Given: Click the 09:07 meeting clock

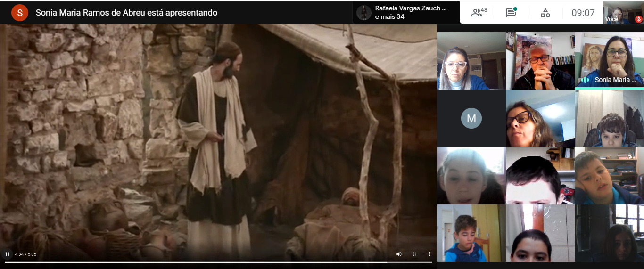Looking at the screenshot, I should pos(583,13).
